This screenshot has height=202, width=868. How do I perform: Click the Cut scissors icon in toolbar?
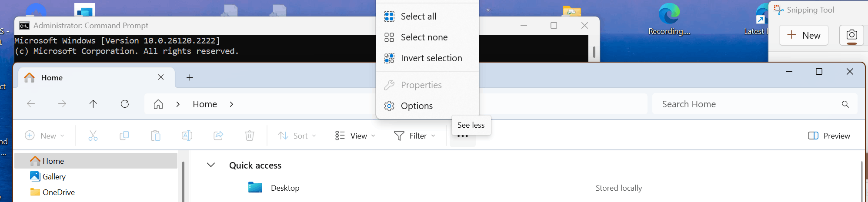tap(93, 136)
